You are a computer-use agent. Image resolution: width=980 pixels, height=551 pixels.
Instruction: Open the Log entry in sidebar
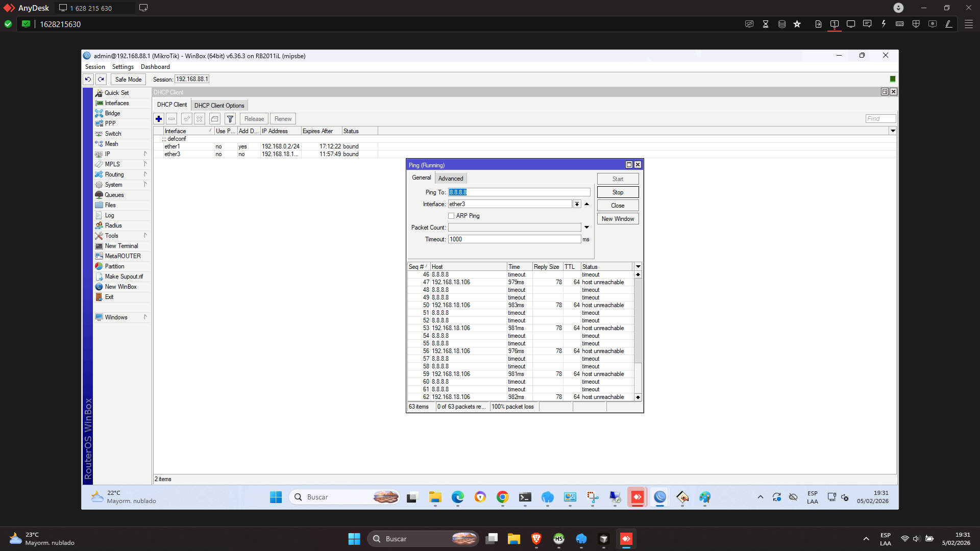[x=109, y=215]
